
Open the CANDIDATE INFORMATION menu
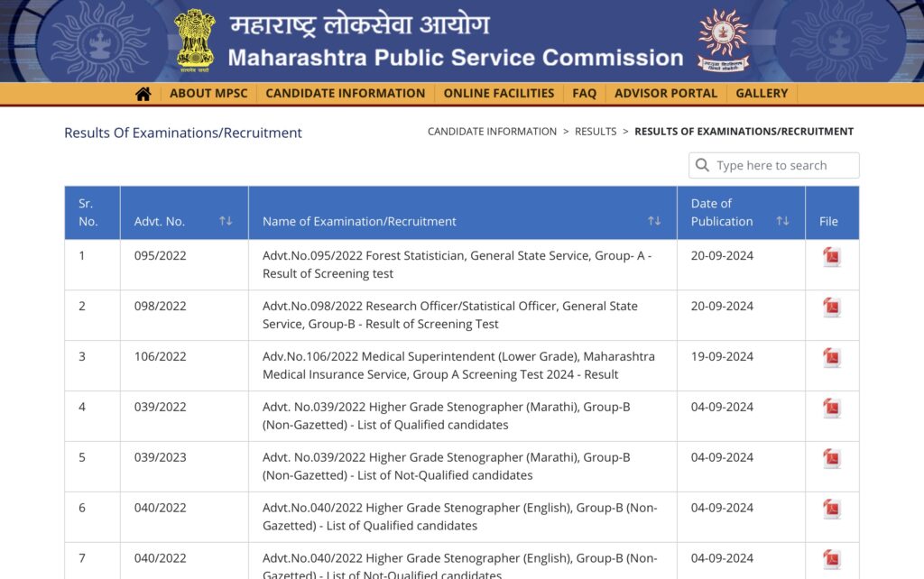tap(346, 94)
